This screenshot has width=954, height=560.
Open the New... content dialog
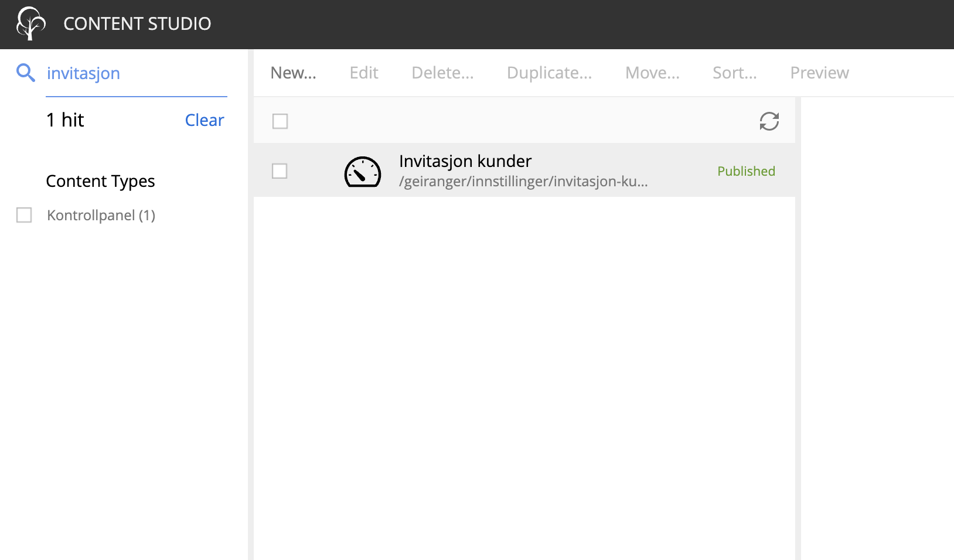(293, 73)
